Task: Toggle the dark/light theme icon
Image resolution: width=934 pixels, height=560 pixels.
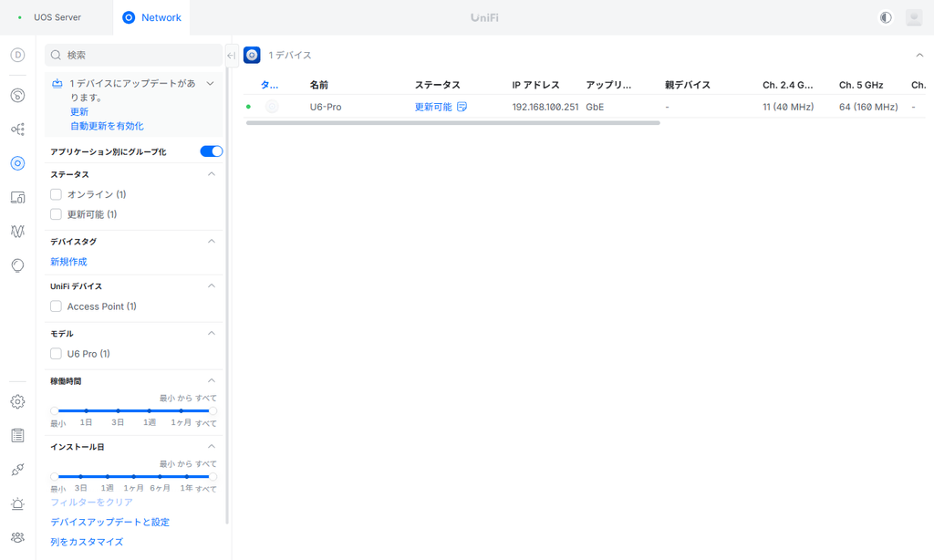Action: point(886,17)
